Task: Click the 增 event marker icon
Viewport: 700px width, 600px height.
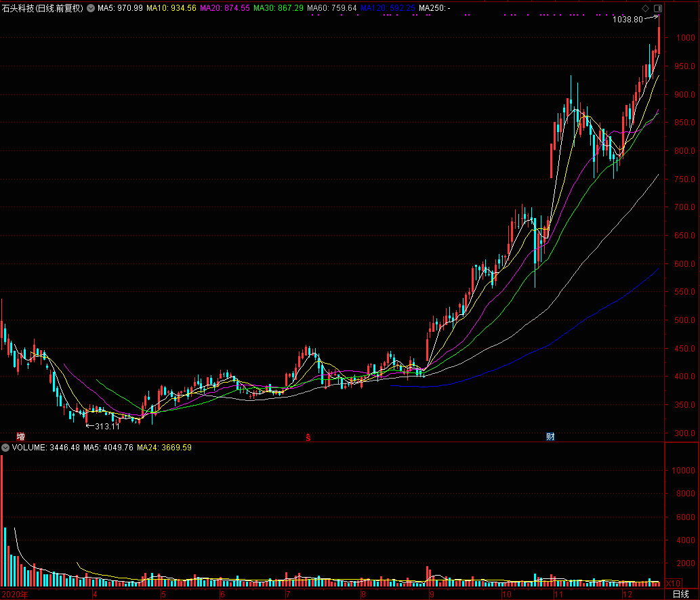Action: (x=20, y=436)
